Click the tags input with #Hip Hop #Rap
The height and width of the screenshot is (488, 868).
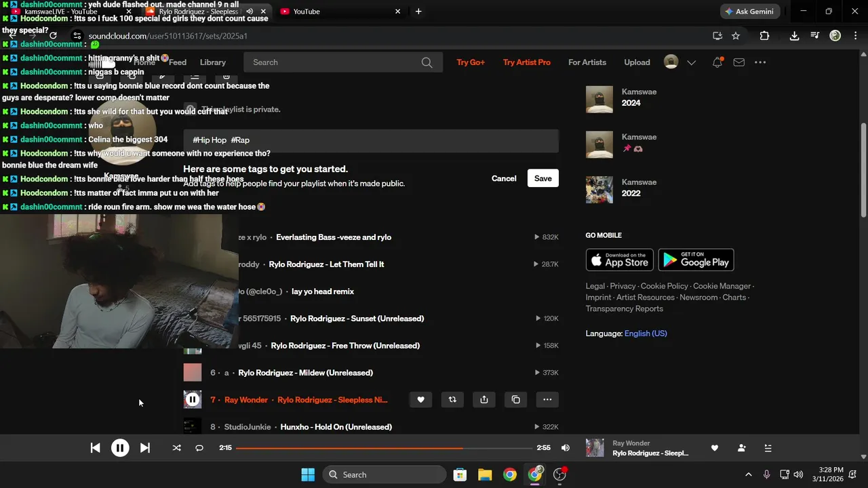click(x=371, y=140)
